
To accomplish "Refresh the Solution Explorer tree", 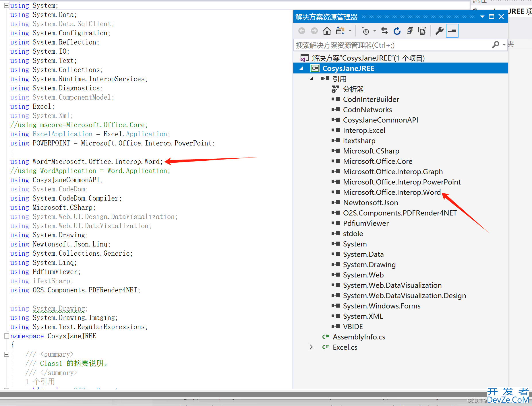I will (x=397, y=31).
